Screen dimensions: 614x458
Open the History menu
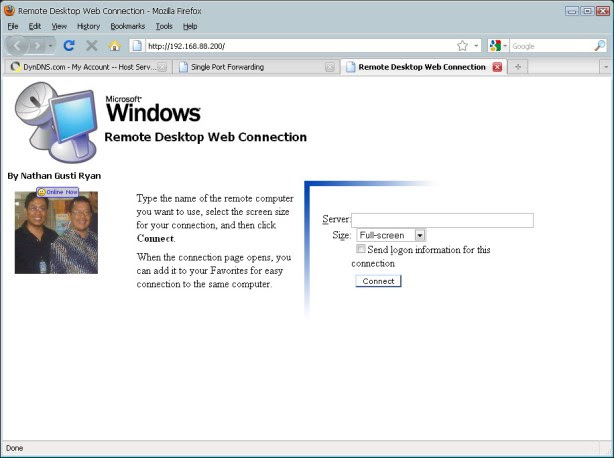[88, 26]
